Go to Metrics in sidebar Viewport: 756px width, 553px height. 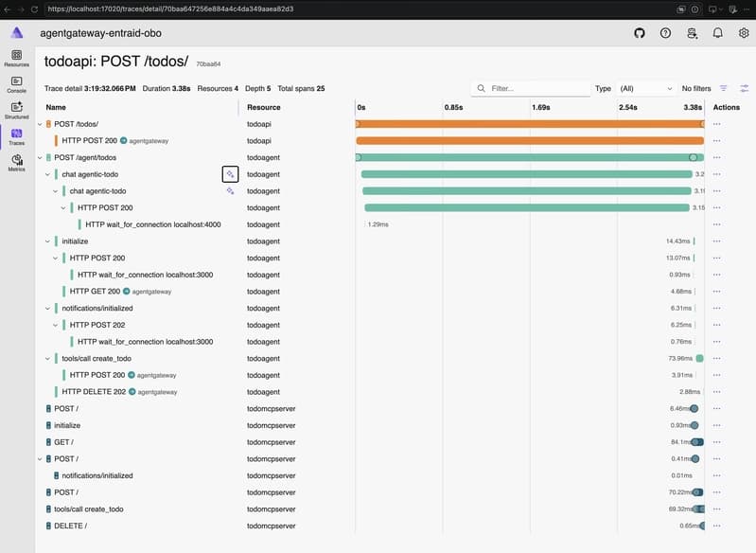pos(16,163)
